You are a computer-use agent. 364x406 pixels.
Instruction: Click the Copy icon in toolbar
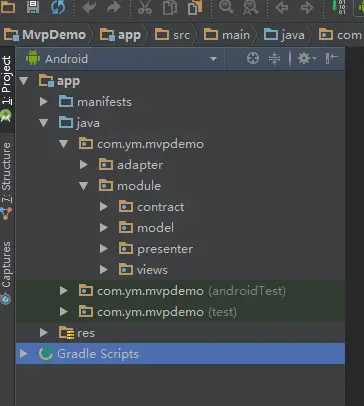coord(170,7)
